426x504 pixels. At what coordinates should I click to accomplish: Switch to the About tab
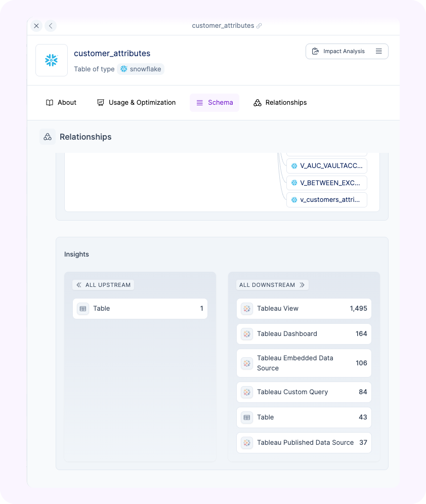(x=61, y=103)
